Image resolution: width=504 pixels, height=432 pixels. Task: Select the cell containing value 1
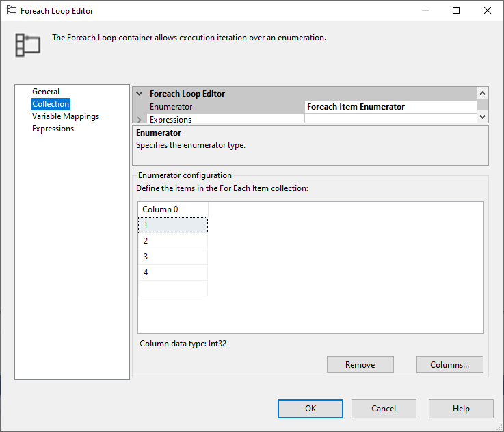click(172, 225)
